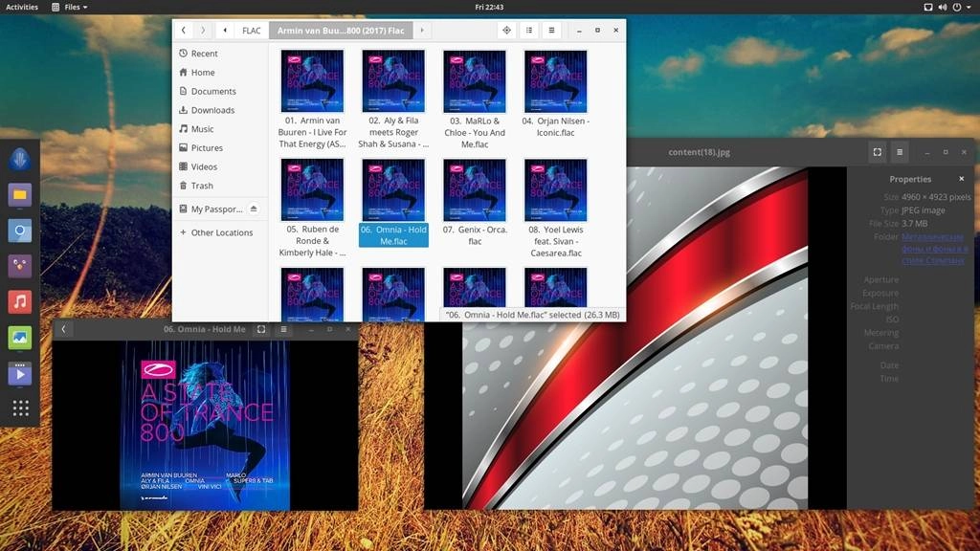Open Trash in Files sidebar
The image size is (980, 551).
220,186
